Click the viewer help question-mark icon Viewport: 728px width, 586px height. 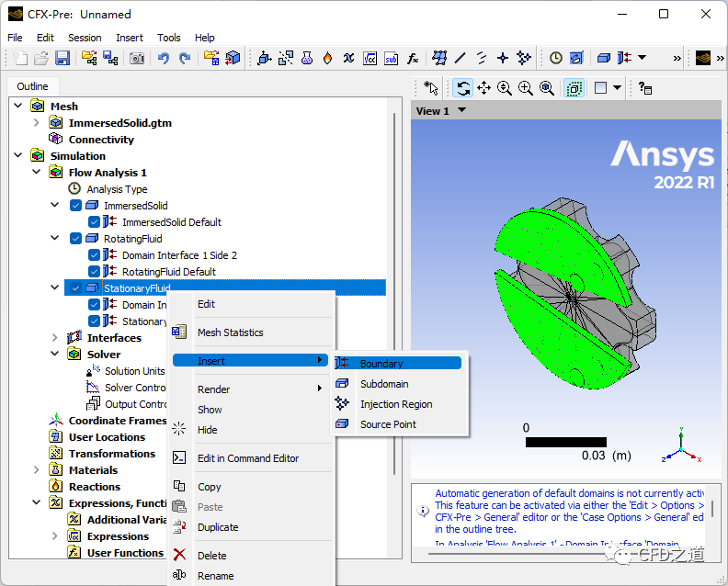point(645,87)
